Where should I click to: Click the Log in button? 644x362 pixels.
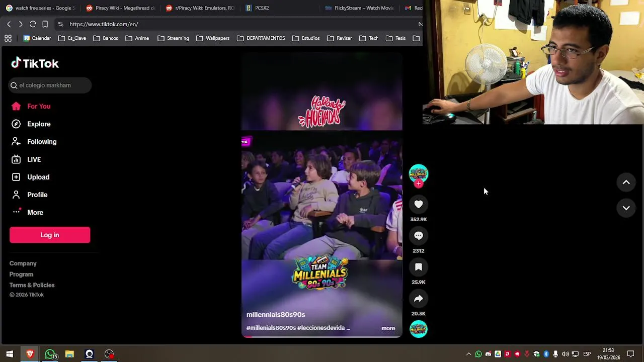click(x=50, y=235)
